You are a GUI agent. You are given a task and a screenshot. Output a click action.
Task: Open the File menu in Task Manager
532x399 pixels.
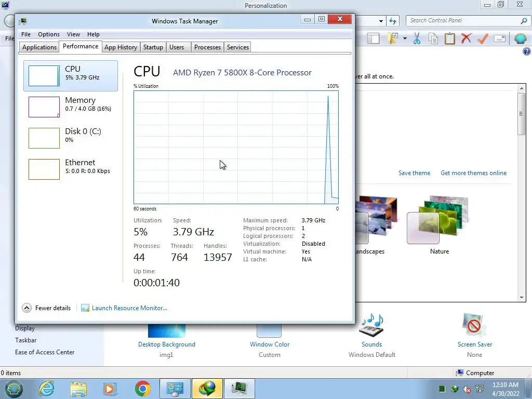[x=26, y=34]
